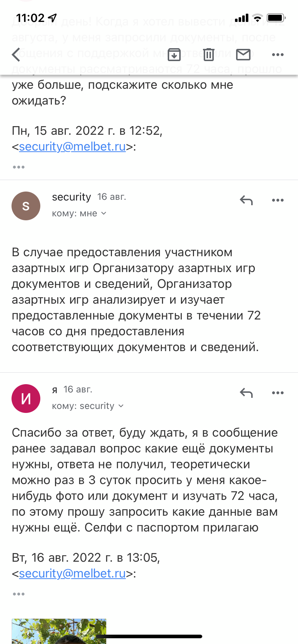Screen dimensions: 298x644
Task: Tap the home indicator bar at bottom
Action: (149, 636)
